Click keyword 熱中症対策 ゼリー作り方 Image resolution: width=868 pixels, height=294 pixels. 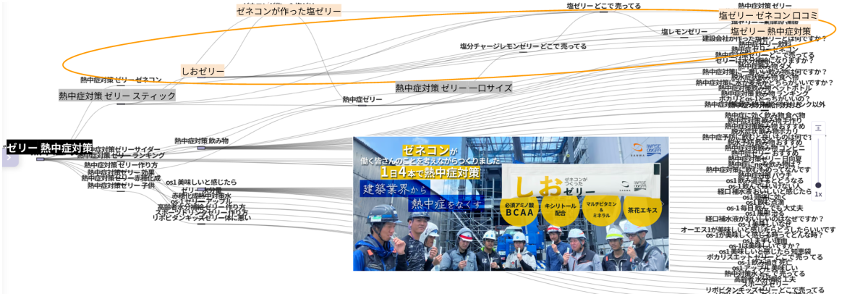(121, 165)
